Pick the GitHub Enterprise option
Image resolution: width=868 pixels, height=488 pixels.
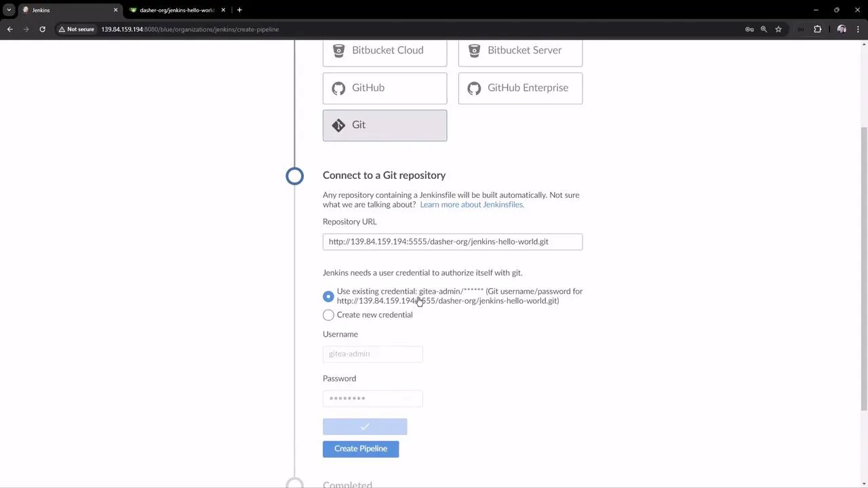520,87
